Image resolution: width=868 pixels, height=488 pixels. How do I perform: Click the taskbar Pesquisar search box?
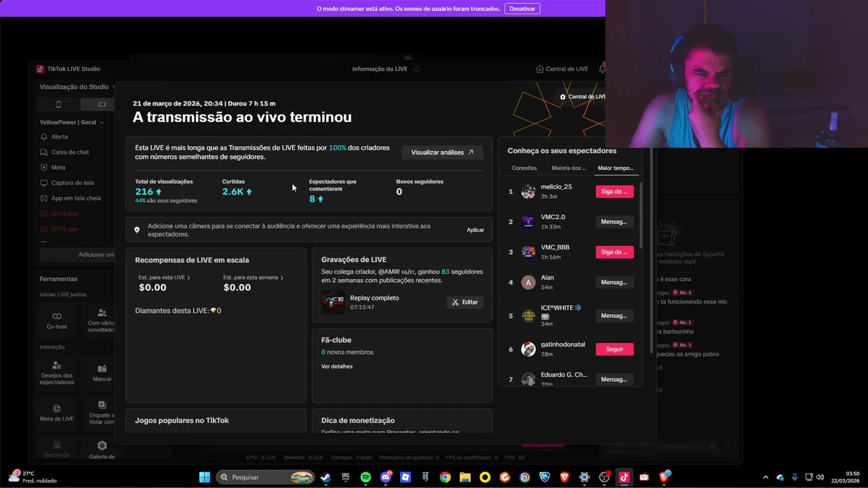pos(266,477)
